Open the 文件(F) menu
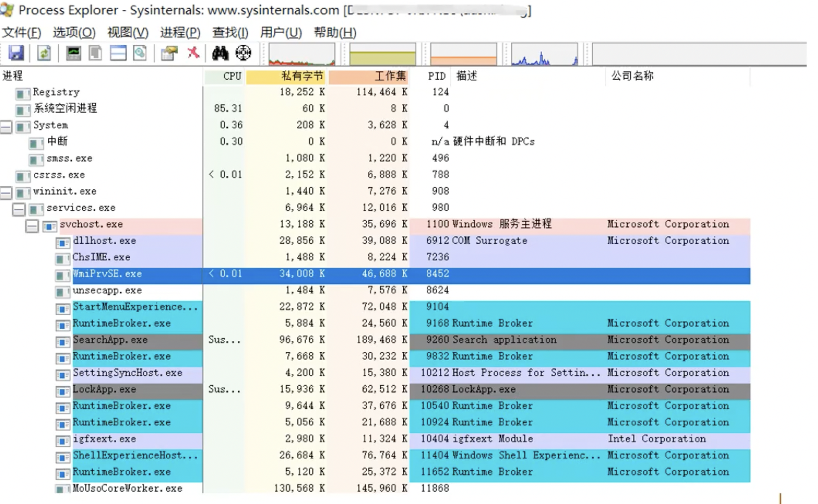 pos(22,32)
